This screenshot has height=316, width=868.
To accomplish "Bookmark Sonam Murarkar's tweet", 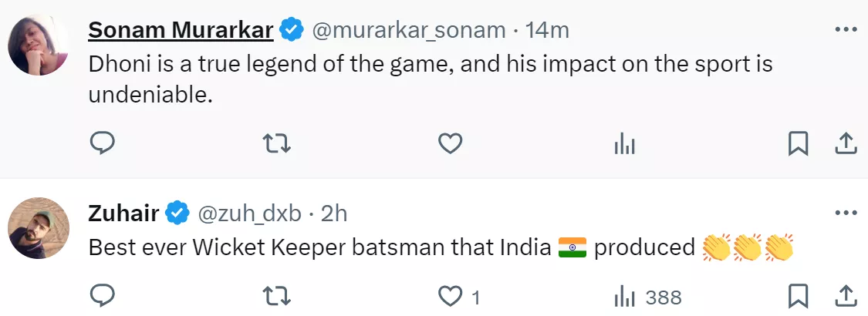I will 798,143.
